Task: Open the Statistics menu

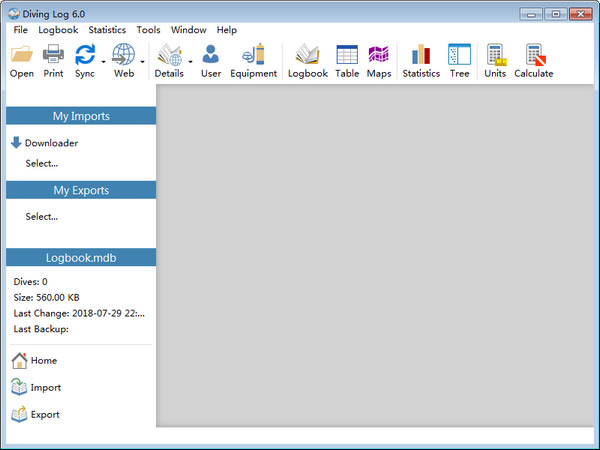Action: pos(107,30)
